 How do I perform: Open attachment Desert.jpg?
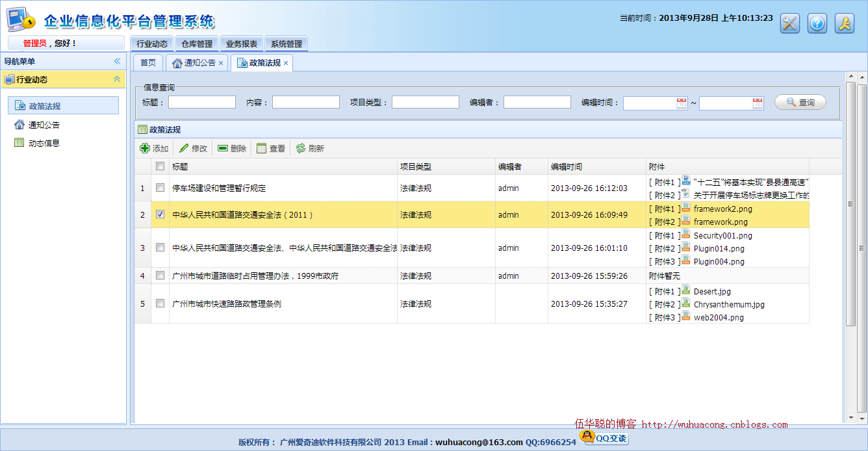(x=712, y=291)
